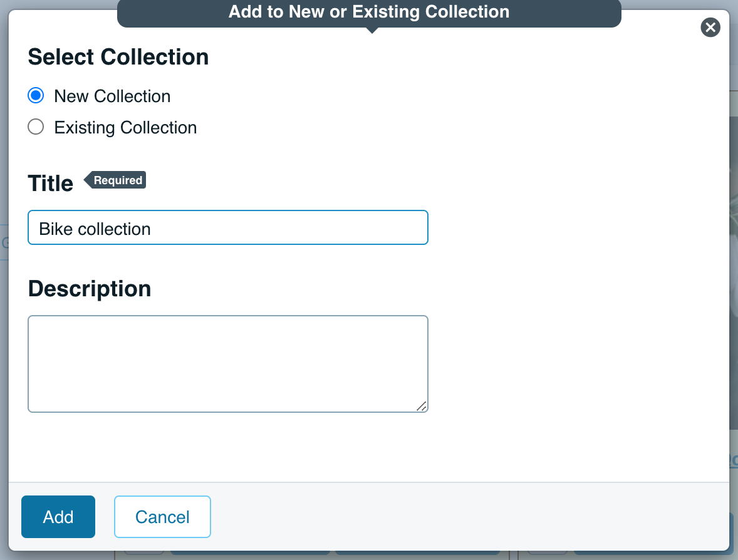
Task: Click the 'Title' label
Action: [50, 183]
